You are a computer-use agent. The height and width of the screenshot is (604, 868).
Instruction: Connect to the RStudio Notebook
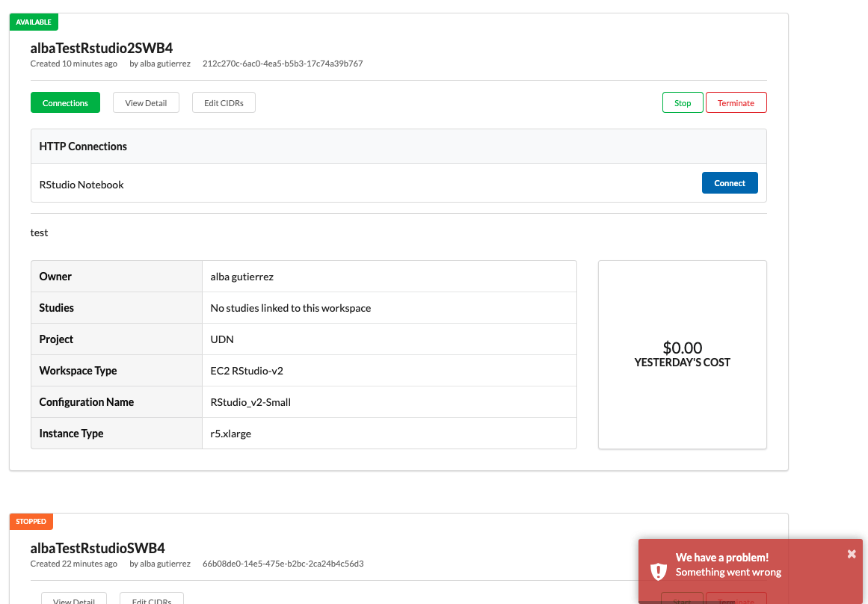click(730, 182)
